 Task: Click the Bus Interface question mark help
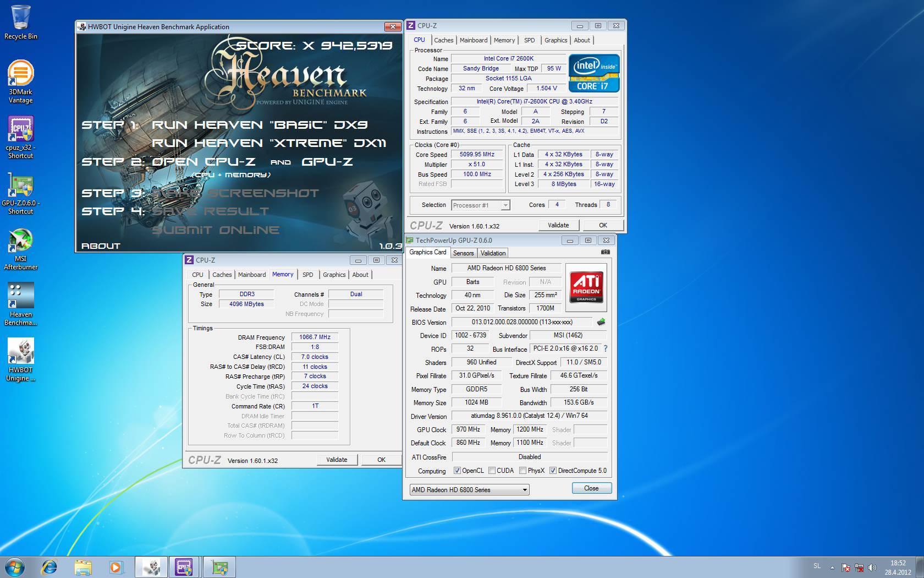tap(606, 348)
